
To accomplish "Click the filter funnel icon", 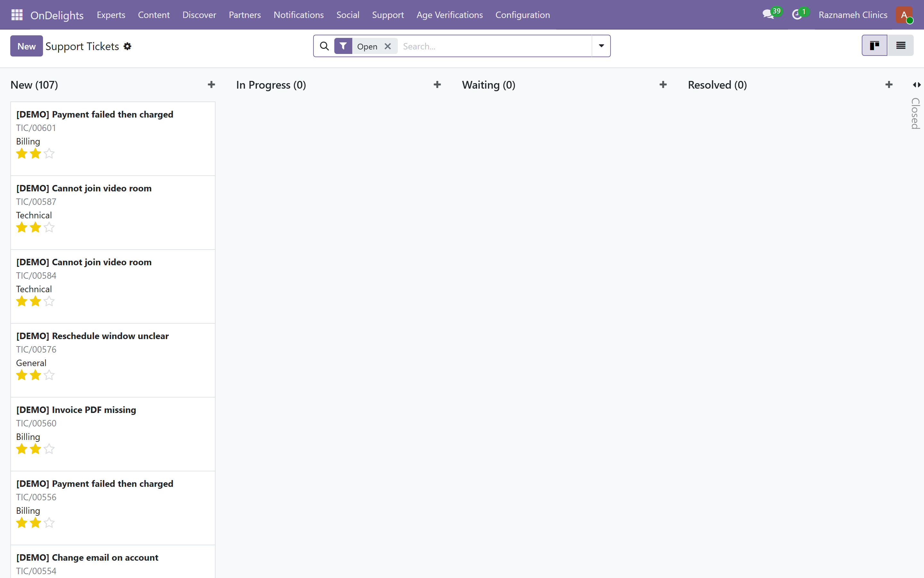I will pos(343,46).
